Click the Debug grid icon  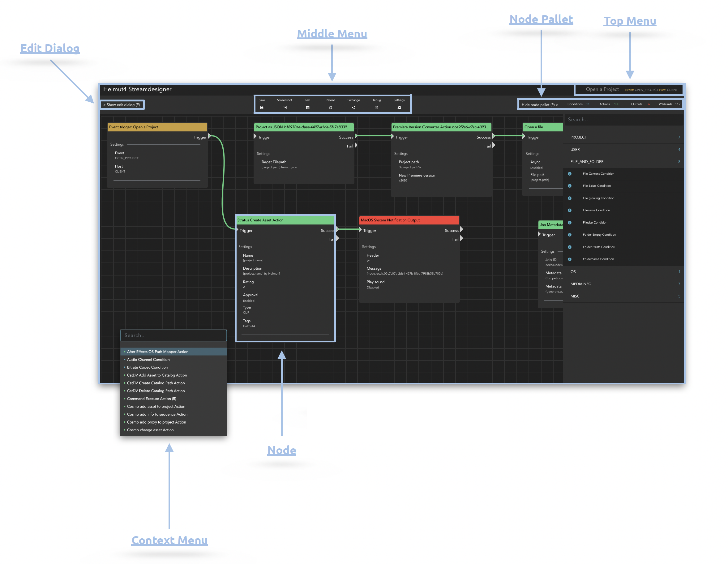376,108
